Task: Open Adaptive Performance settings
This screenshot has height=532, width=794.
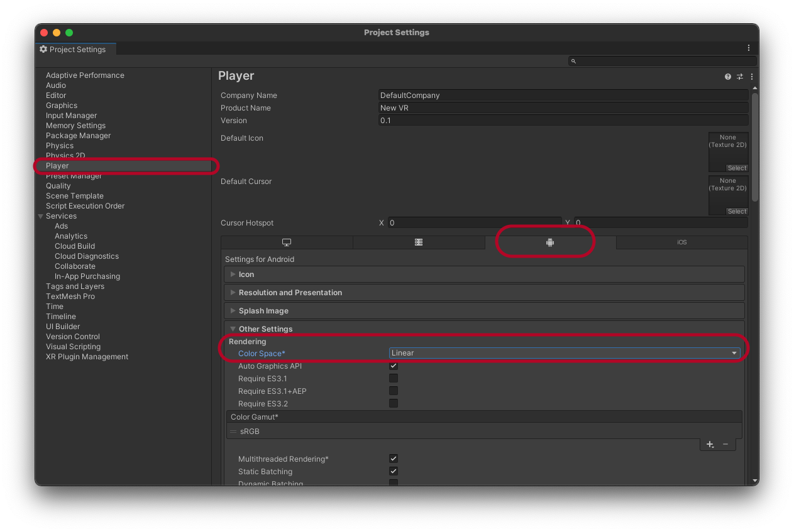Action: pos(85,75)
